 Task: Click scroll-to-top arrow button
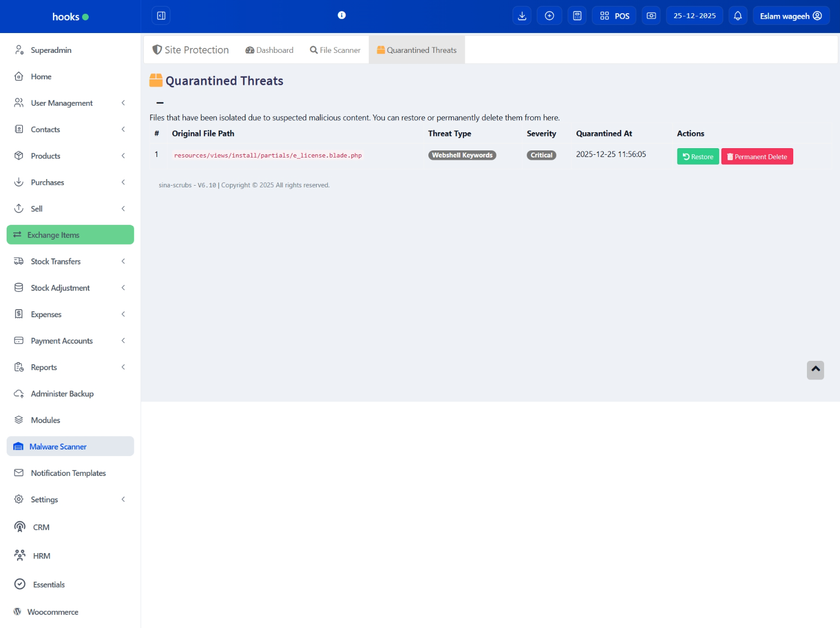(x=815, y=370)
